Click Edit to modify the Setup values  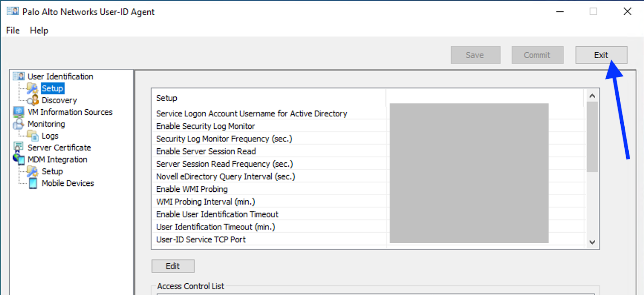(173, 266)
